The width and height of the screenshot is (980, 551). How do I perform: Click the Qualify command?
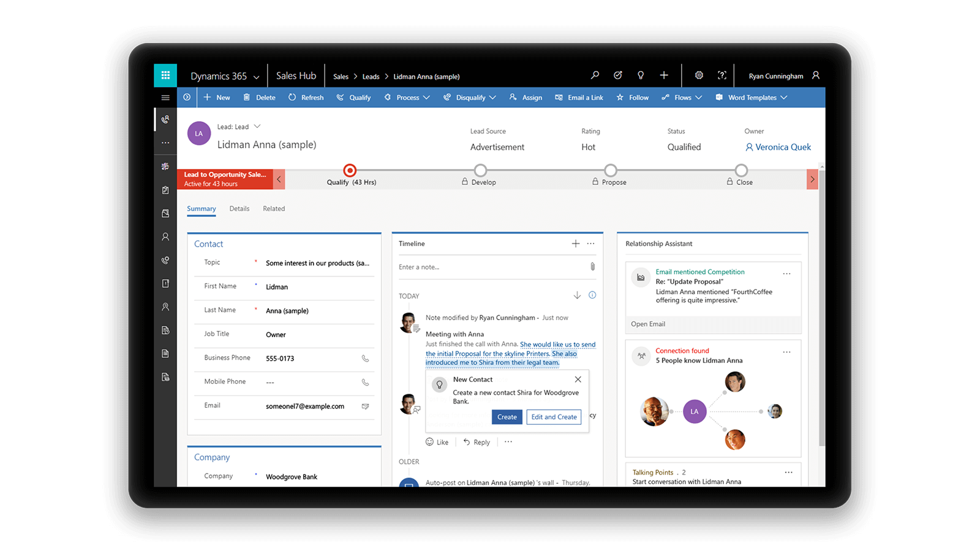click(x=353, y=97)
